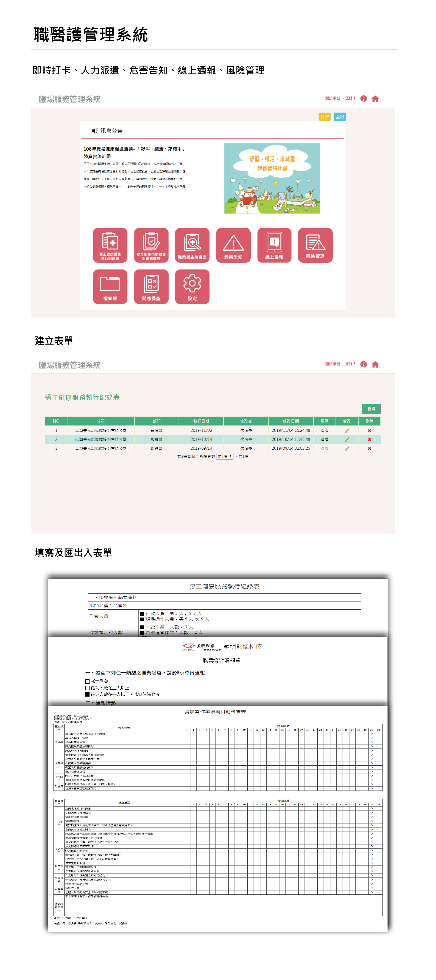
Task: Click the 部門名稱：品管部 field
Action: tap(224, 606)
